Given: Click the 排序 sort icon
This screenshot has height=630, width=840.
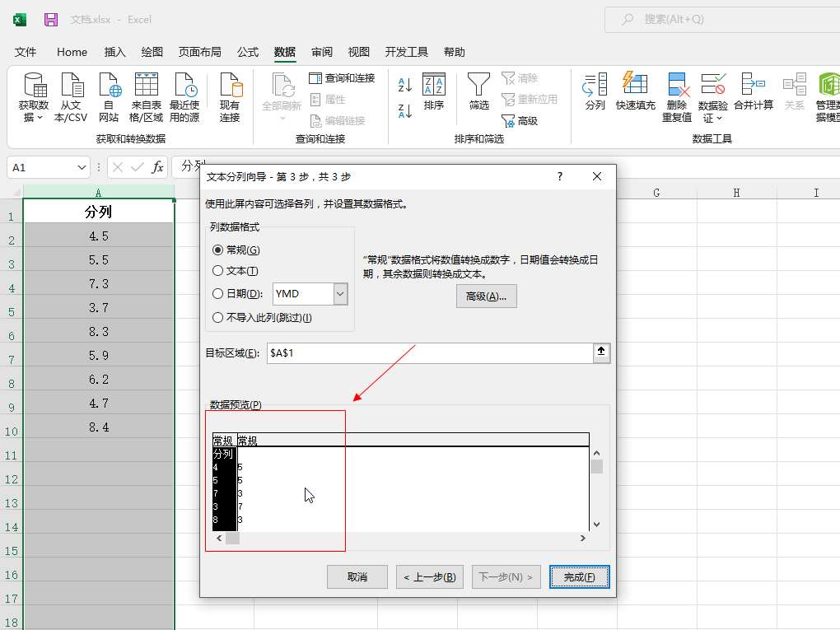Looking at the screenshot, I should [x=433, y=85].
